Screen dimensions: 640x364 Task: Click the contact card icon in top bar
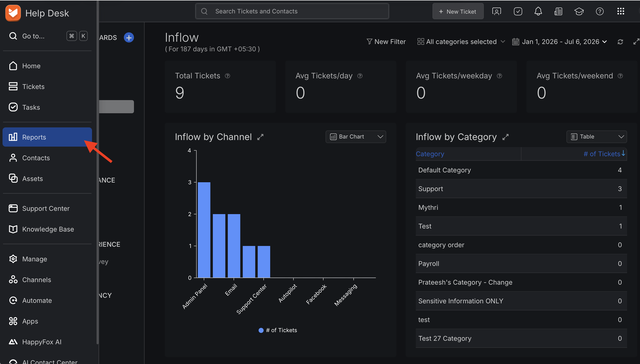496,11
